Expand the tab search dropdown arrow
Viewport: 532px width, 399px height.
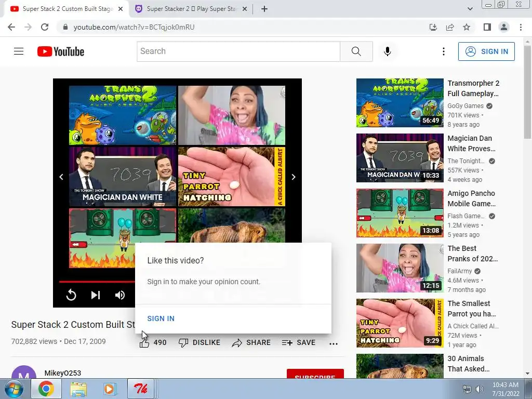[x=470, y=9]
